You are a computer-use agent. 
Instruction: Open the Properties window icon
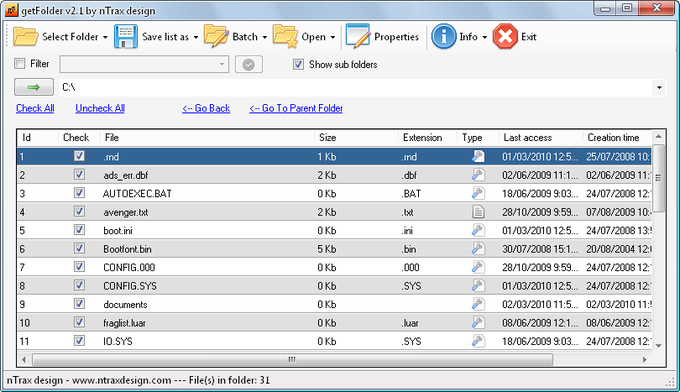tap(358, 36)
